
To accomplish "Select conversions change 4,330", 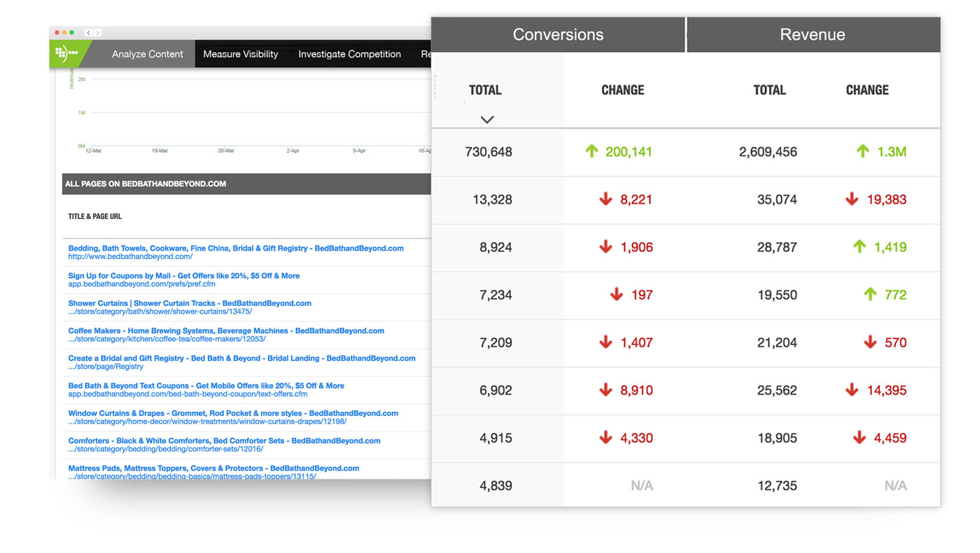I will [636, 437].
